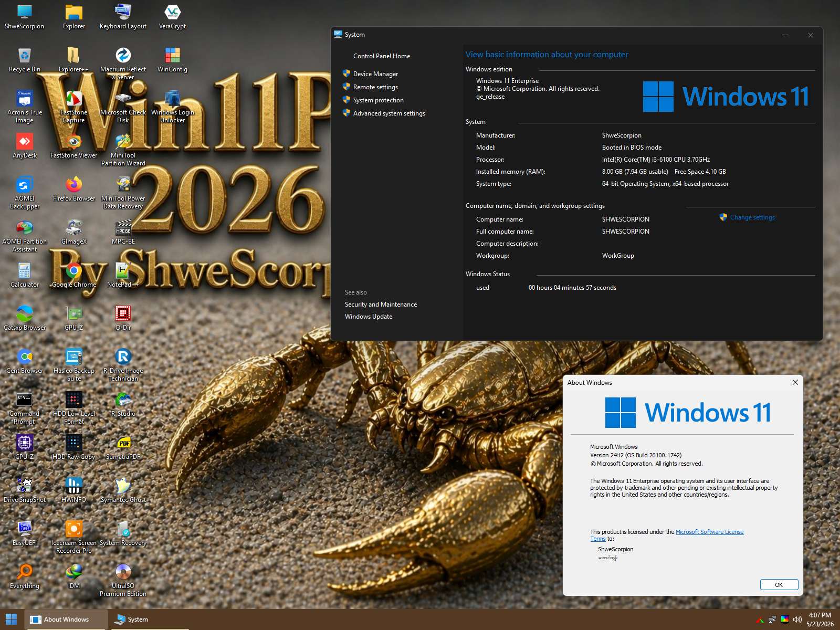
Task: Launch Firefox Browser from the desktop
Action: pos(74,190)
